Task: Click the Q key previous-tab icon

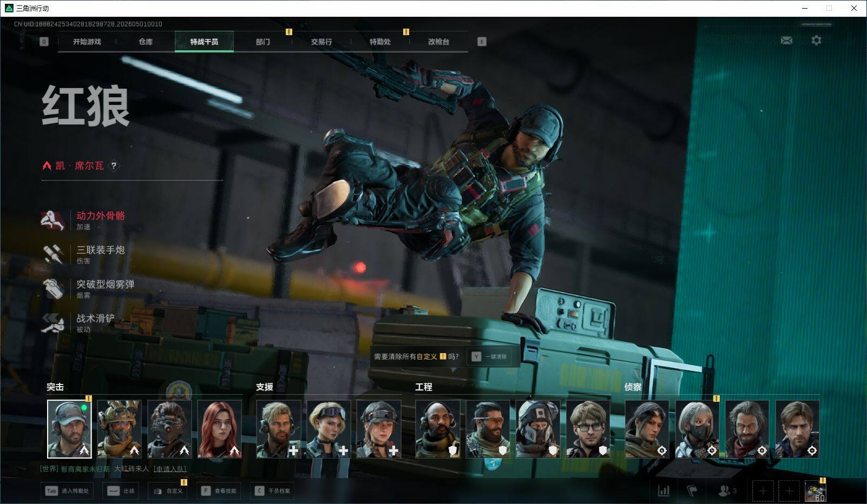Action: pyautogui.click(x=44, y=42)
